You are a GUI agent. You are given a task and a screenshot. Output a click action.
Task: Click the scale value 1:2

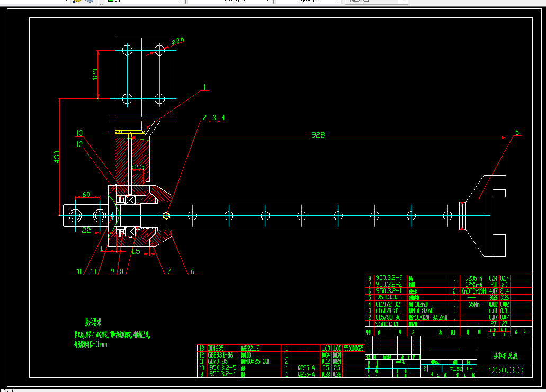coord(470,369)
